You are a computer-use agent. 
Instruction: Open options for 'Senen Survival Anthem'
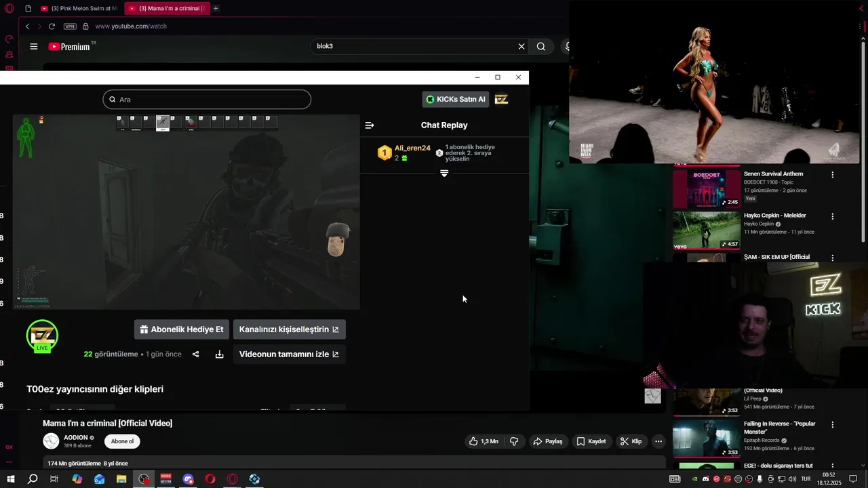(833, 175)
